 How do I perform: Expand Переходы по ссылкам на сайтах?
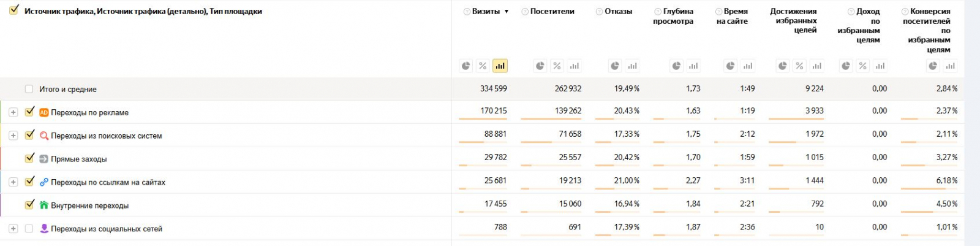(13, 182)
